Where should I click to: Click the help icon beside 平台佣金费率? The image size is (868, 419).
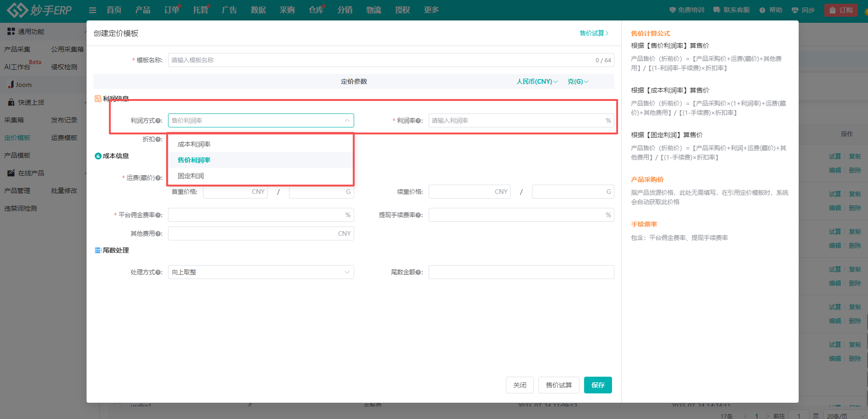point(158,215)
